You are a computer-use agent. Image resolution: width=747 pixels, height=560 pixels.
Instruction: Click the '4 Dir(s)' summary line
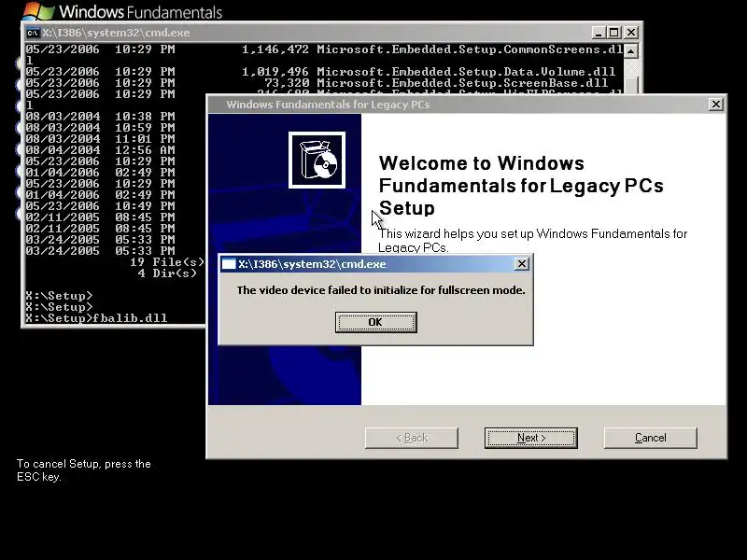point(167,273)
